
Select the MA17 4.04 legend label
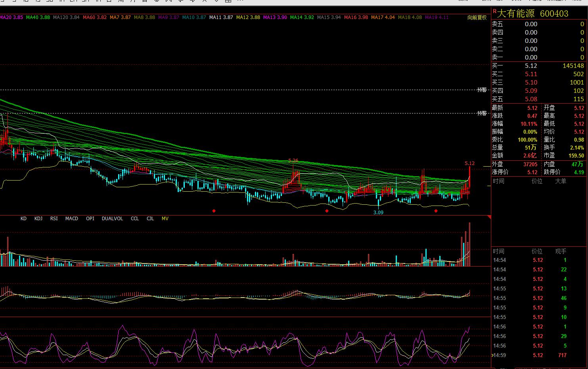383,17
